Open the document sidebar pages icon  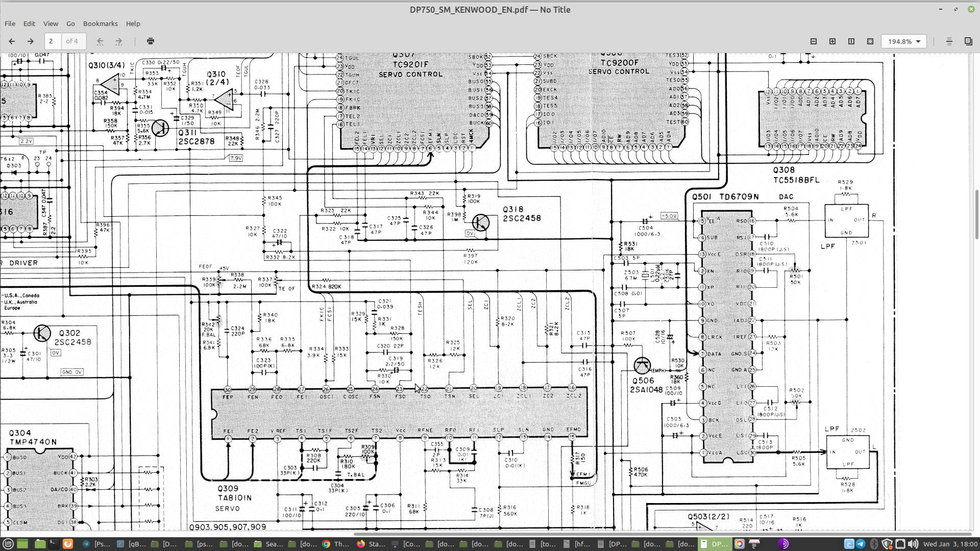click(x=968, y=41)
